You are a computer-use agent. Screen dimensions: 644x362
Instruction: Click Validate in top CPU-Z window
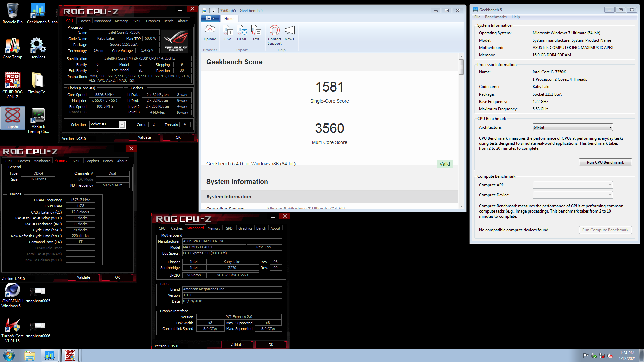pyautogui.click(x=144, y=137)
